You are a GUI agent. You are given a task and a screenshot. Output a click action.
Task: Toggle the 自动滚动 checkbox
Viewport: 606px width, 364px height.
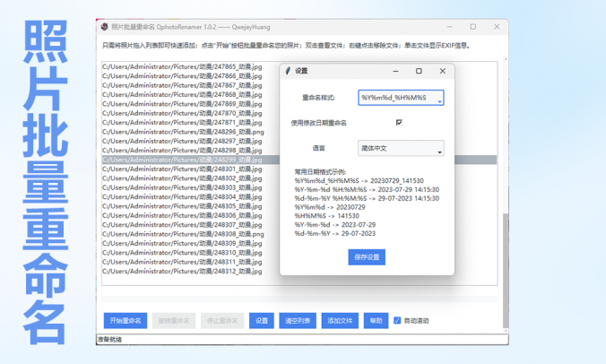397,320
